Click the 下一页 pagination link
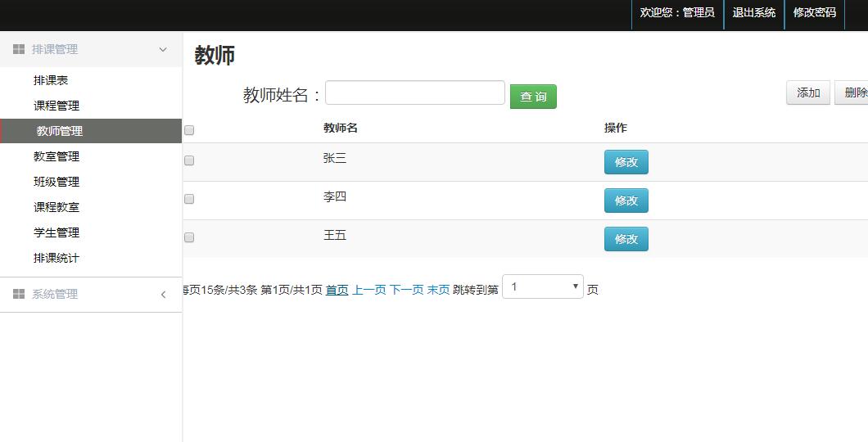Viewport: 868px width, 442px height. [x=406, y=290]
